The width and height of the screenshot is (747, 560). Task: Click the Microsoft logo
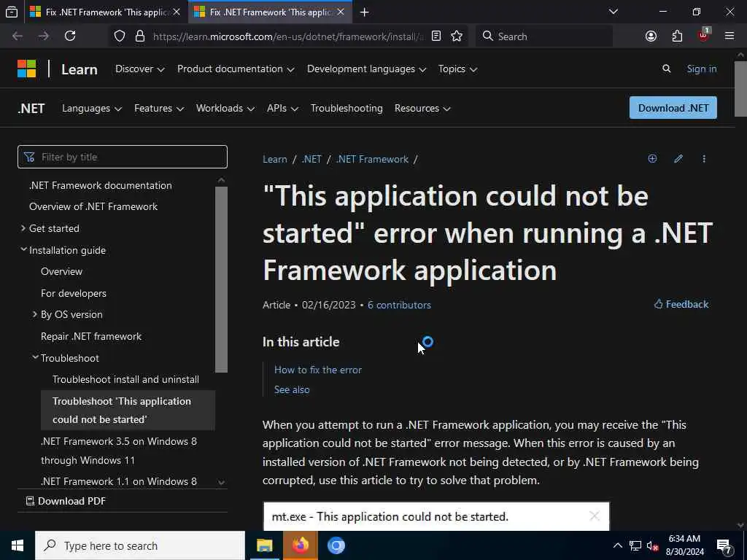tap(27, 69)
